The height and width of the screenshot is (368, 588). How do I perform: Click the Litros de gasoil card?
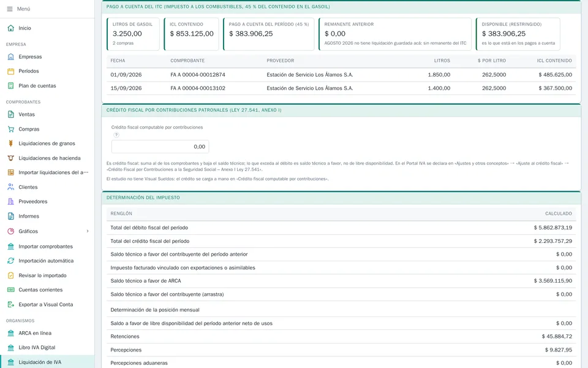coord(133,34)
